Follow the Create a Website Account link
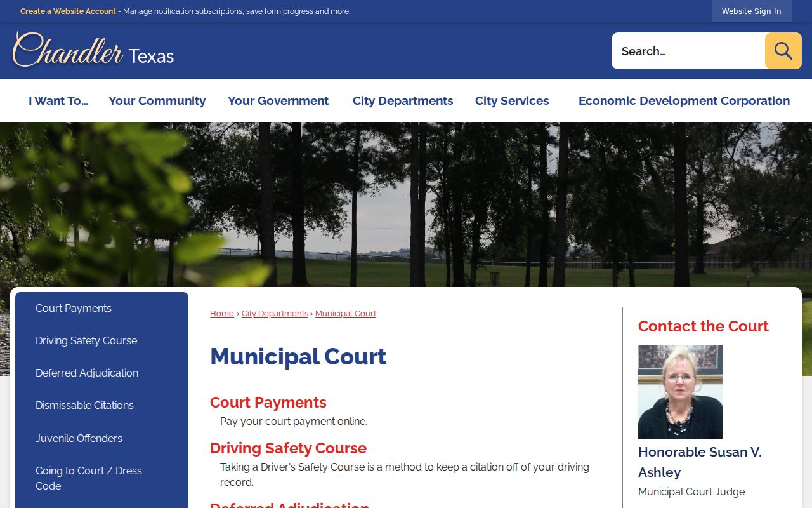812x508 pixels. [x=68, y=11]
